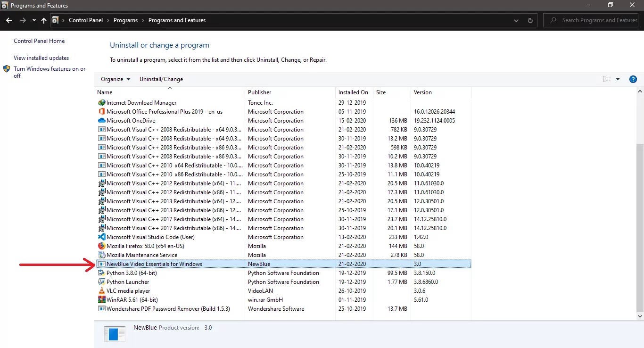
Task: Click publisher VideoLAN
Action: [260, 291]
